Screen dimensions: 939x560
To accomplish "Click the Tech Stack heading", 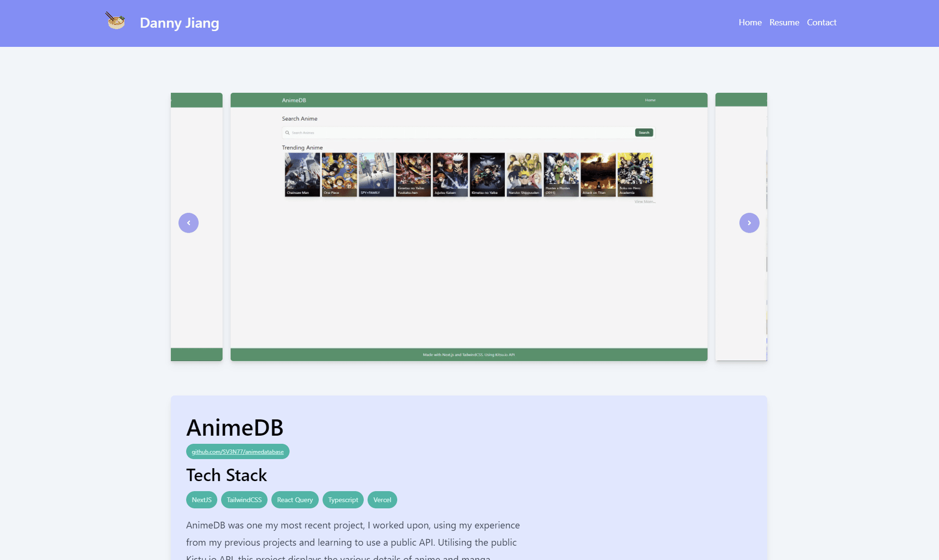I will pos(226,475).
